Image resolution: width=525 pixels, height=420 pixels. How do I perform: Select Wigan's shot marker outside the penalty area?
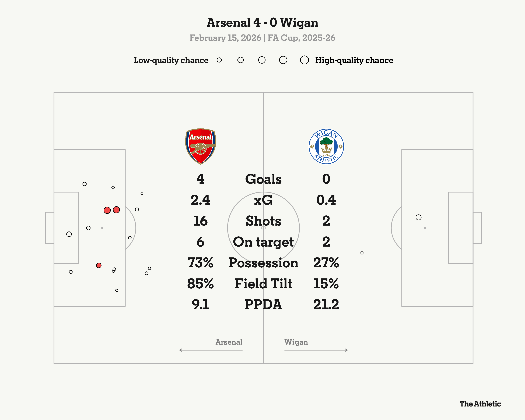tap(362, 253)
